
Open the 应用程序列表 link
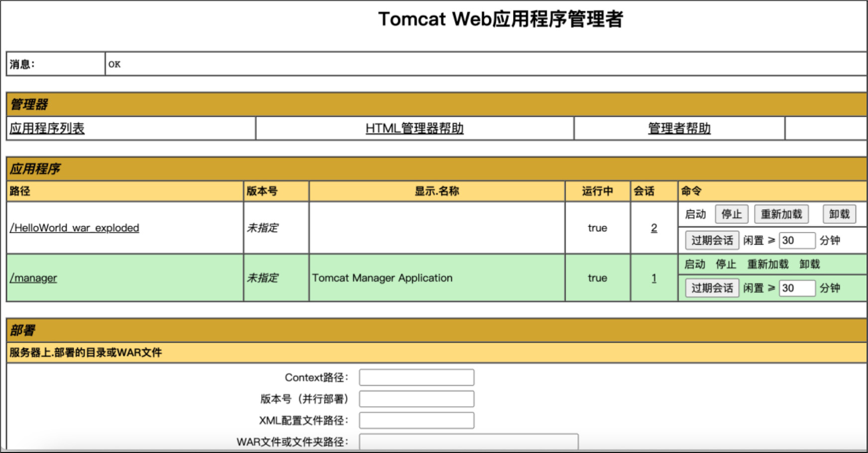pos(47,128)
